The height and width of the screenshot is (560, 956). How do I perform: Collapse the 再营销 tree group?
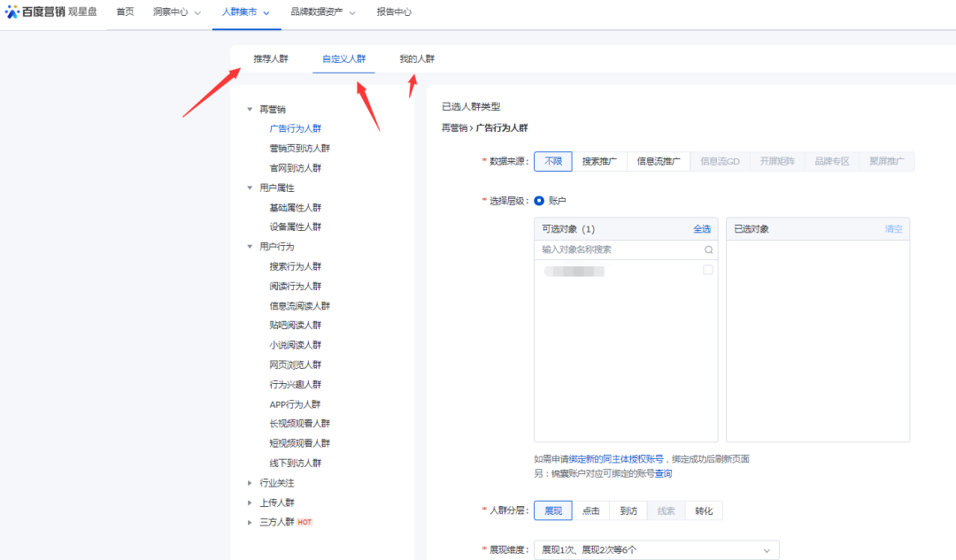coord(250,109)
